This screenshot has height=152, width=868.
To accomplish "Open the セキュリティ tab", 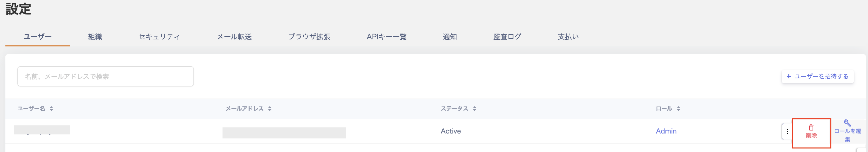I will pos(159,37).
